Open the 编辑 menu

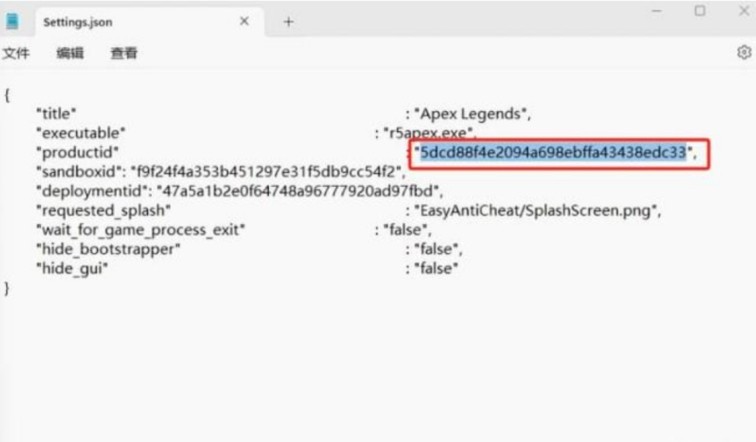pos(70,53)
